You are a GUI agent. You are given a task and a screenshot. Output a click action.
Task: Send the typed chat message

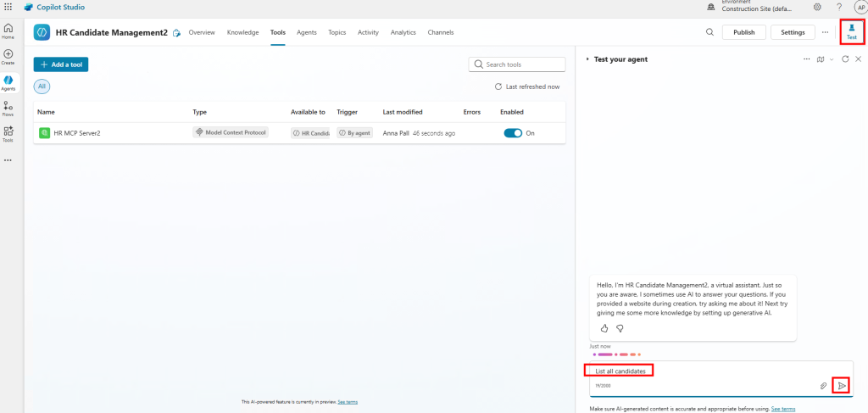point(842,386)
